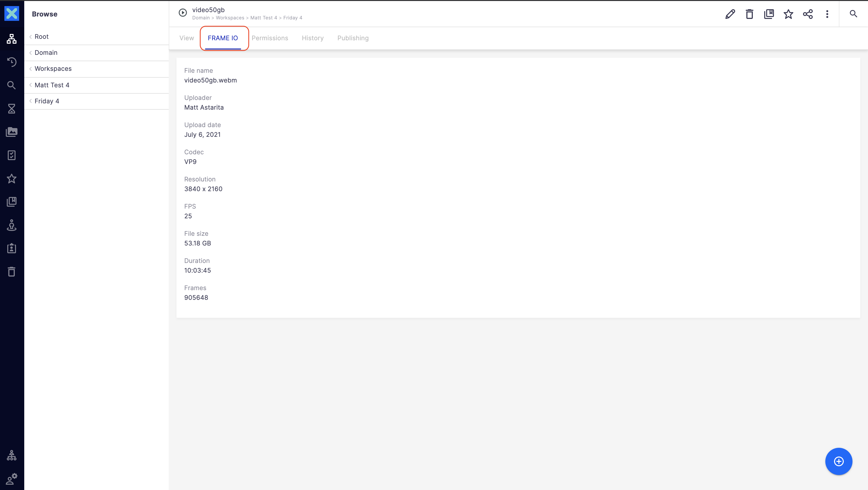The width and height of the screenshot is (868, 490).
Task: Open the History tab
Action: point(313,38)
